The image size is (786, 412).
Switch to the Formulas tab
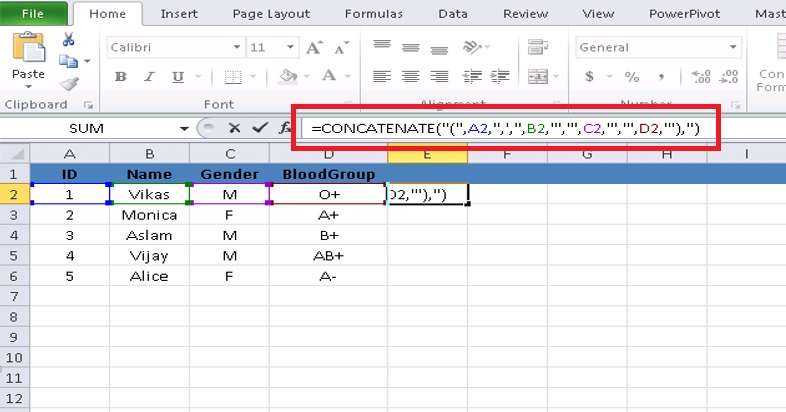(373, 14)
